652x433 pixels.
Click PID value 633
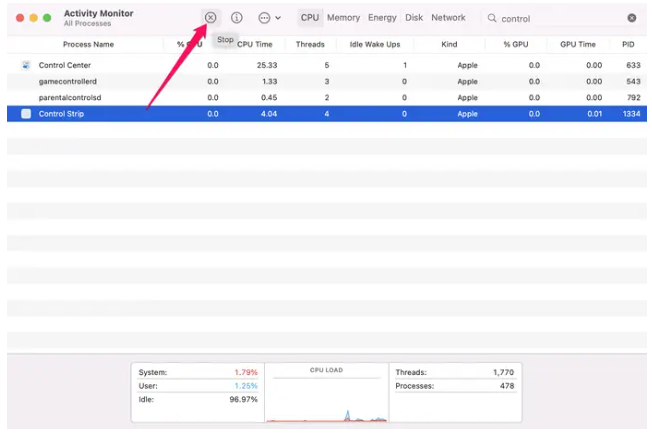pyautogui.click(x=633, y=65)
